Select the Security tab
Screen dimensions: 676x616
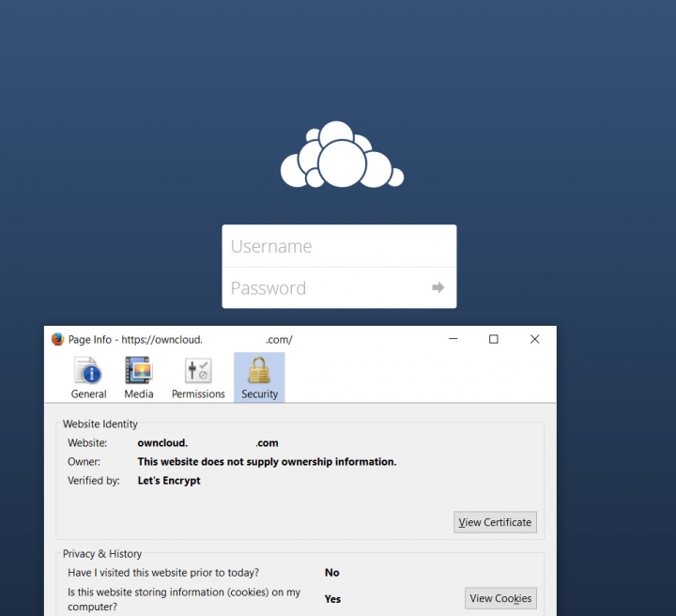pyautogui.click(x=259, y=377)
